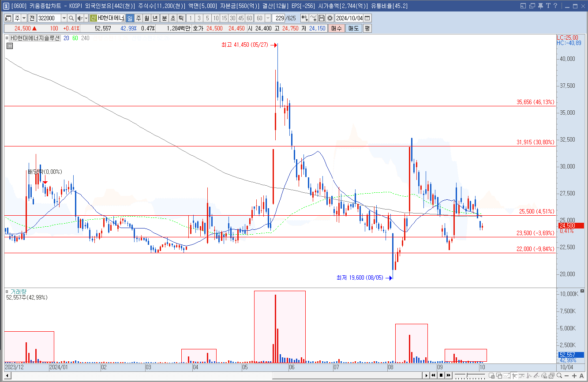Click the dotted chart region icon at bottom
This screenshot has width=588, height=382.
click(506, 375)
